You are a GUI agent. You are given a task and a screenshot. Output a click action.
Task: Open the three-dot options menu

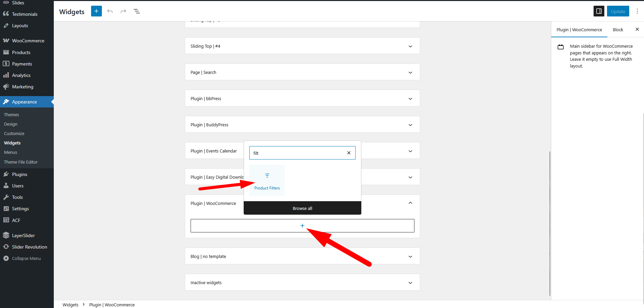coord(637,11)
